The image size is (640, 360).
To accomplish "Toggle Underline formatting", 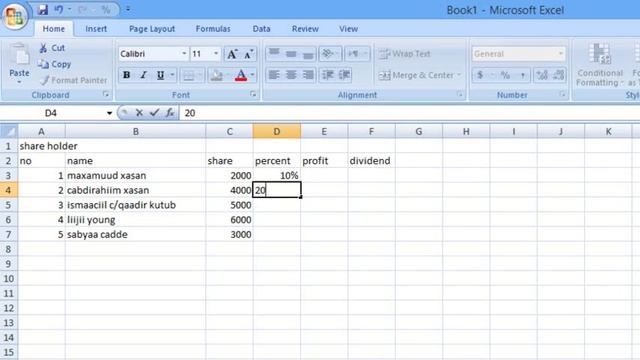I will click(x=160, y=75).
